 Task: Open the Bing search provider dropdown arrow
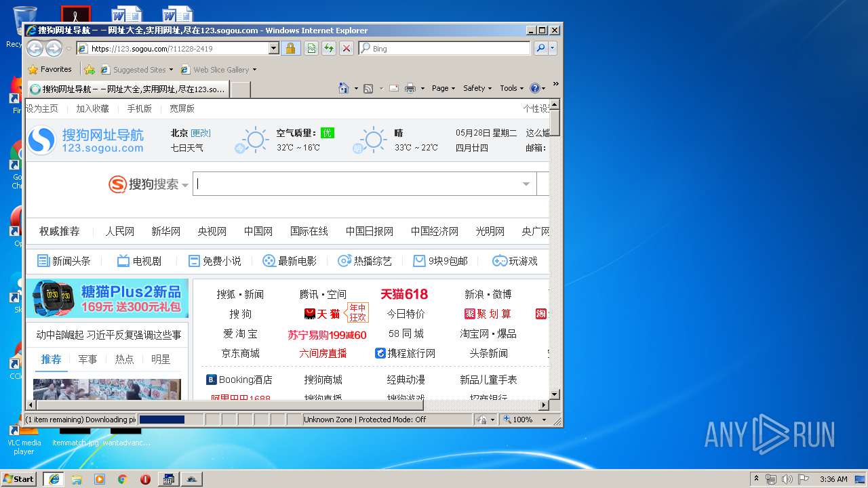553,48
